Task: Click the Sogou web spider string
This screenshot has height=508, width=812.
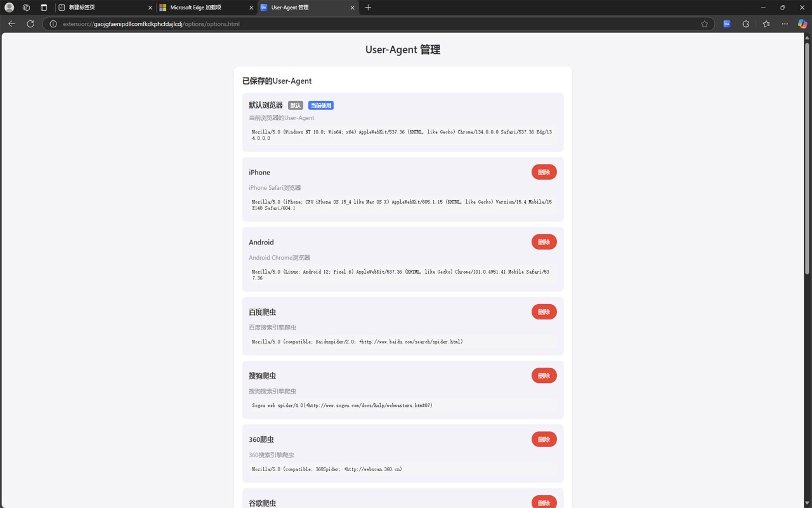Action: click(x=402, y=405)
